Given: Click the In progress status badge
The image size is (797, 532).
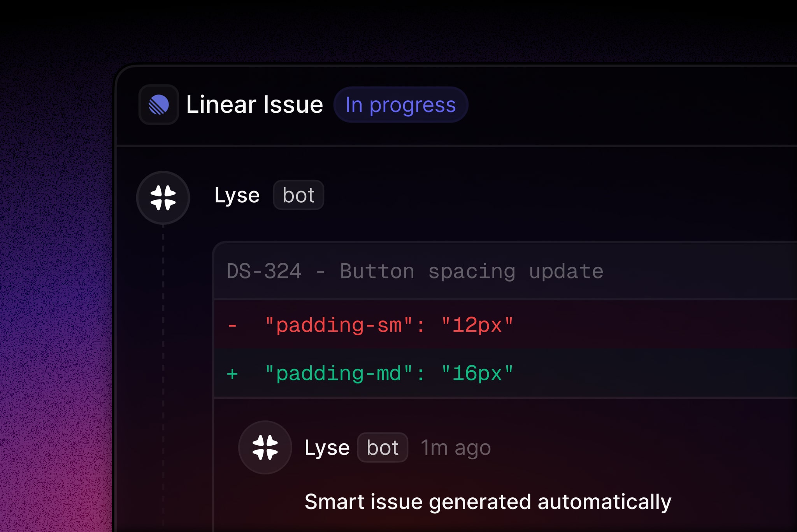Looking at the screenshot, I should pos(401,105).
